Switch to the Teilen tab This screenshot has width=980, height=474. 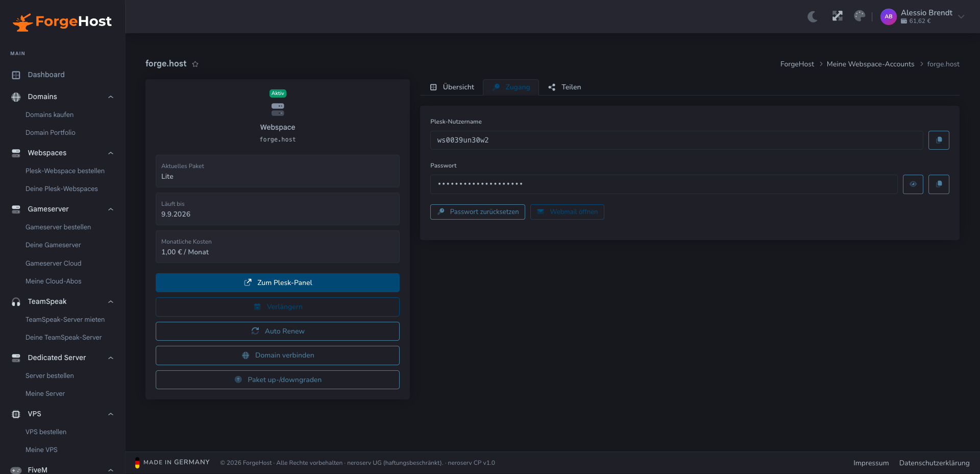[x=565, y=87]
